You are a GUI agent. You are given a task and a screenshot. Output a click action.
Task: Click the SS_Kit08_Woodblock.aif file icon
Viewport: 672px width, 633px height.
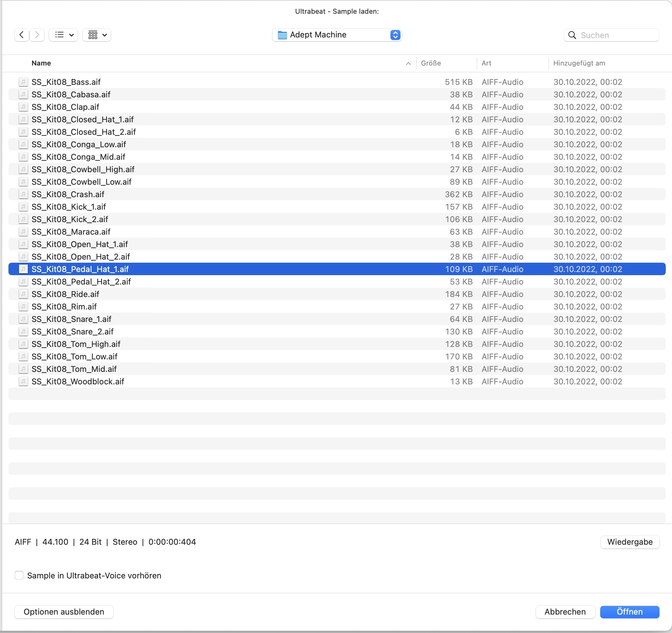(x=23, y=381)
